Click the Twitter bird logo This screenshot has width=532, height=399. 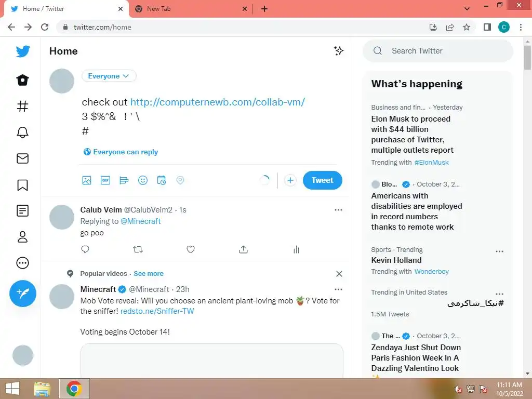[23, 51]
